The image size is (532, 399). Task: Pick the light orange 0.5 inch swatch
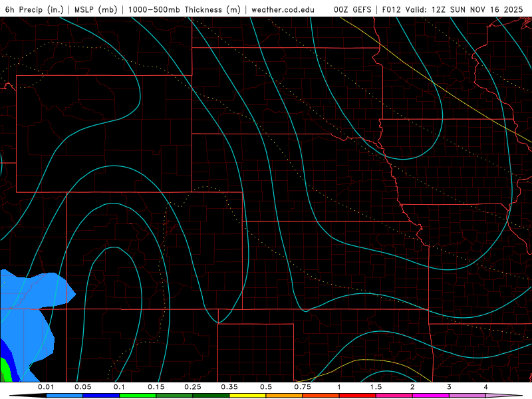(285, 396)
